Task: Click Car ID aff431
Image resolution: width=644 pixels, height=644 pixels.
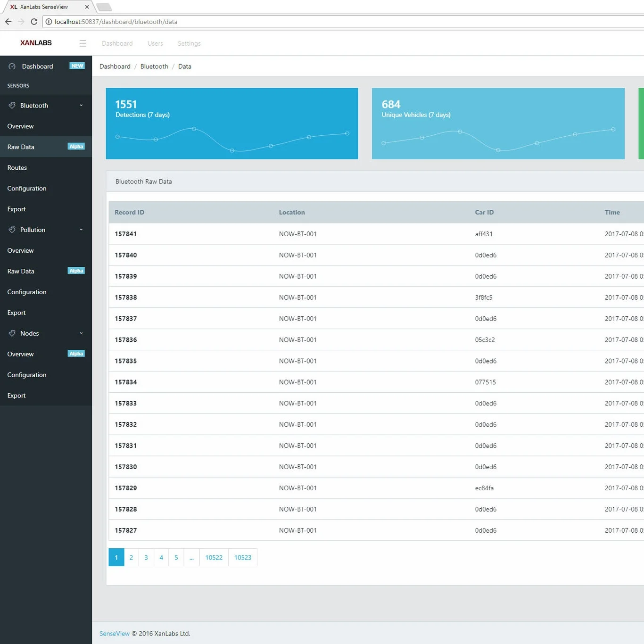Action: point(484,234)
